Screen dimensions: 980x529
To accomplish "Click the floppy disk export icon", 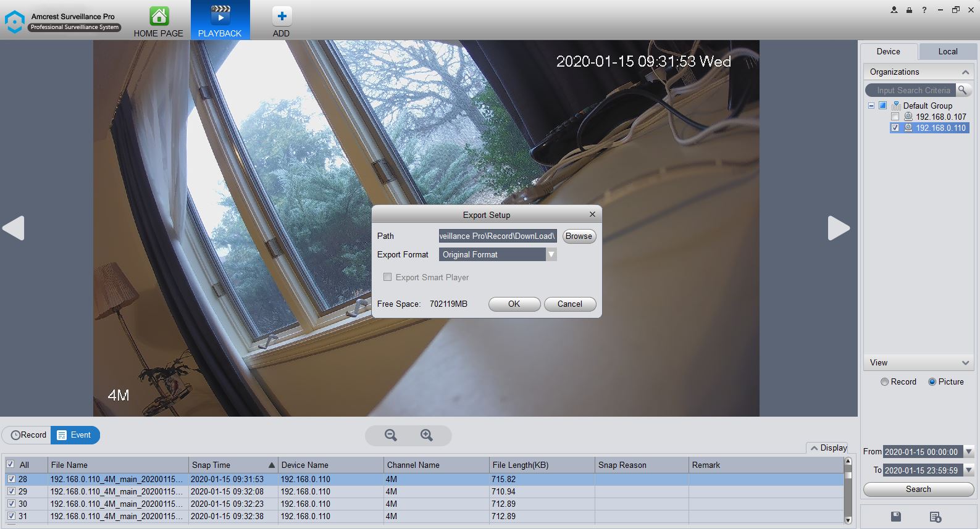I will [x=896, y=517].
